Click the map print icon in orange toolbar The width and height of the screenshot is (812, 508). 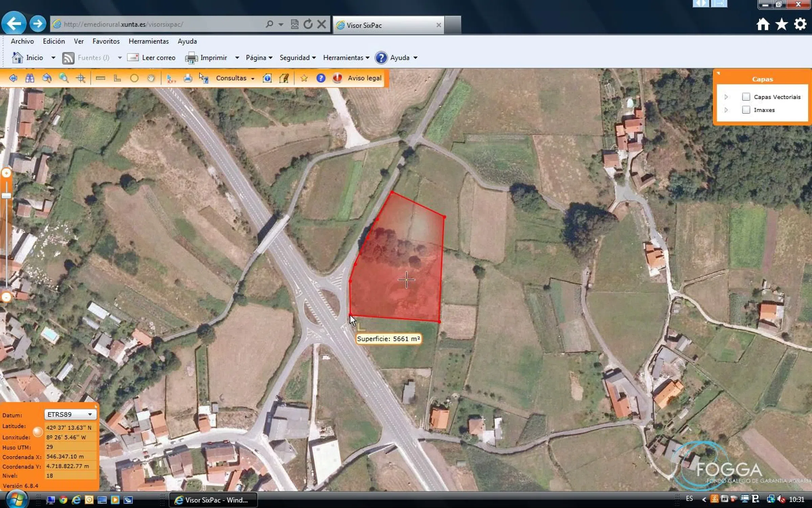[188, 78]
